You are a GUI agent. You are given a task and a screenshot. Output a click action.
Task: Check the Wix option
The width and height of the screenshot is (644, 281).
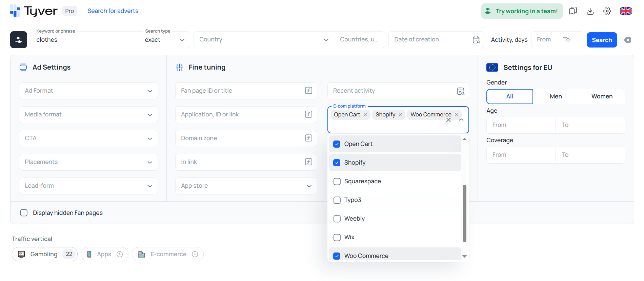[x=337, y=237]
